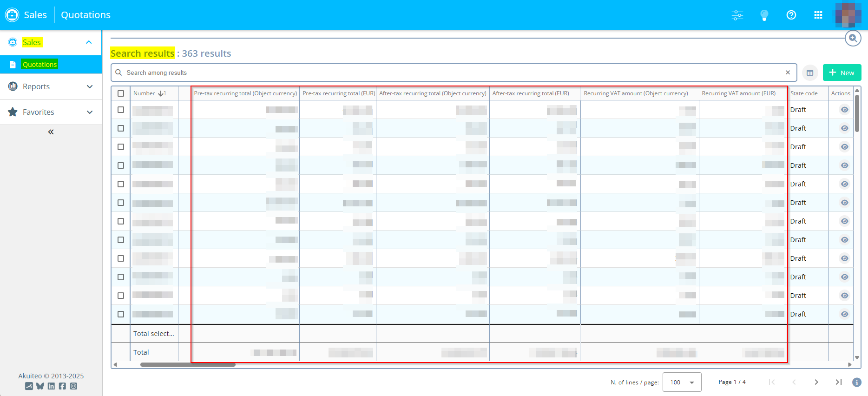This screenshot has height=396, width=868.
Task: Check the first row's checkbox
Action: pos(121,110)
